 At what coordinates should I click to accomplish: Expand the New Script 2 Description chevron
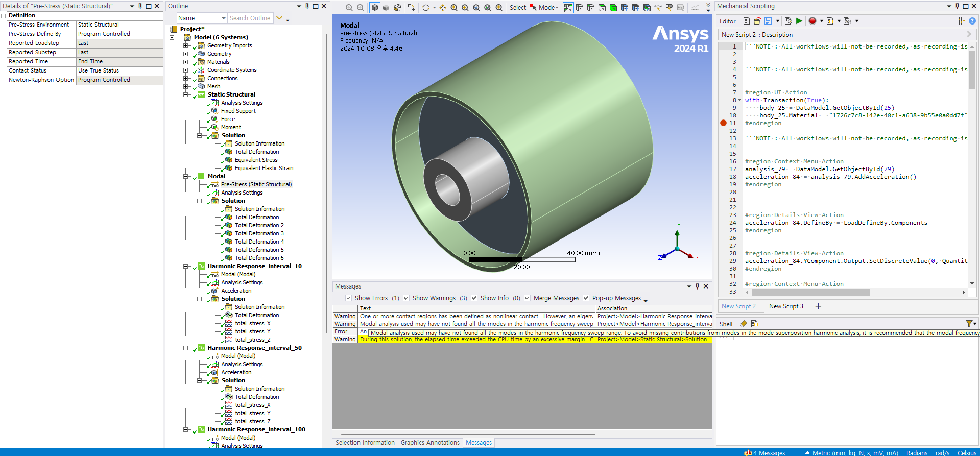tap(969, 34)
